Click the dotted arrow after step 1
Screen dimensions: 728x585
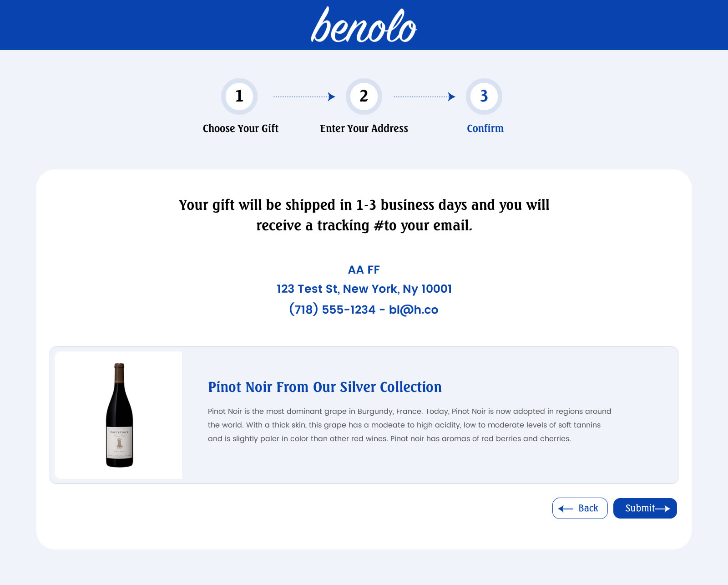(x=304, y=97)
